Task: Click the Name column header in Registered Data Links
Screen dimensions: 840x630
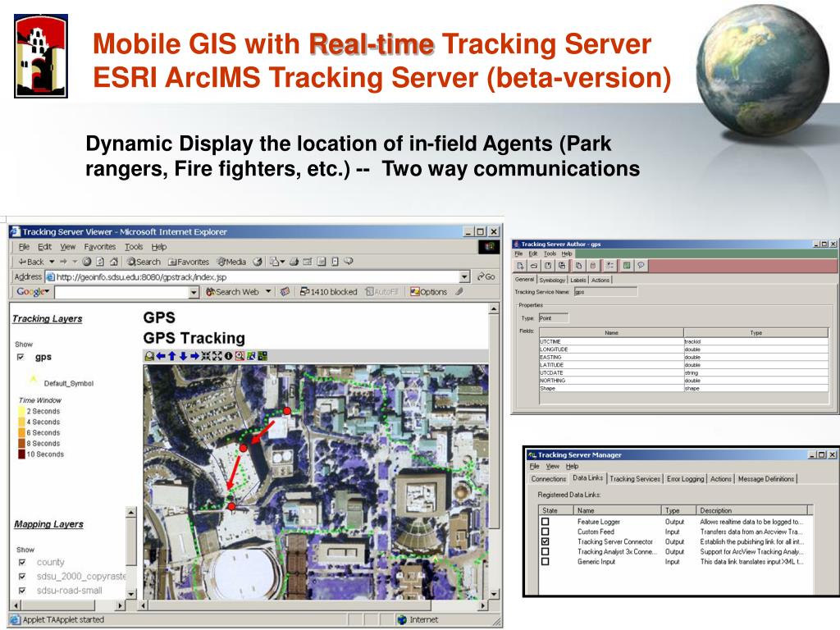Action: 617,510
